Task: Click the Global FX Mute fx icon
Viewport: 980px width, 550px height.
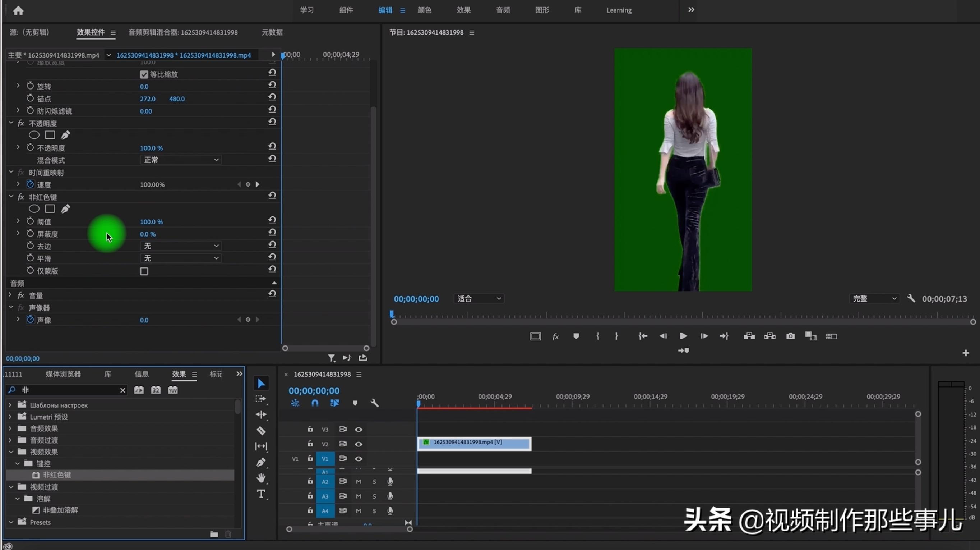Action: [555, 336]
